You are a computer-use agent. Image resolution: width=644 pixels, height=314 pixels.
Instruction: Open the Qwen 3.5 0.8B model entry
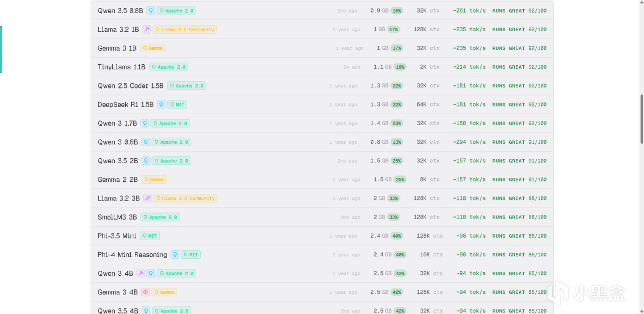(322, 11)
